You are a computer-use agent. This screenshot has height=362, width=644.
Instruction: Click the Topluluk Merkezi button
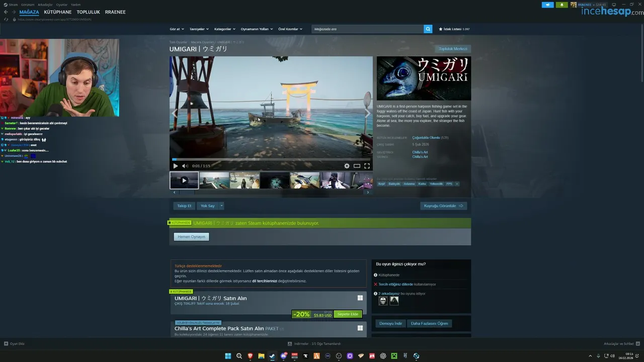tap(453, 49)
